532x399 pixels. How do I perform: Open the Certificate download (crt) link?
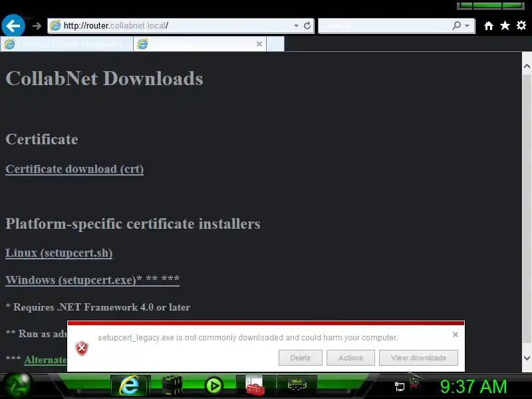point(74,169)
